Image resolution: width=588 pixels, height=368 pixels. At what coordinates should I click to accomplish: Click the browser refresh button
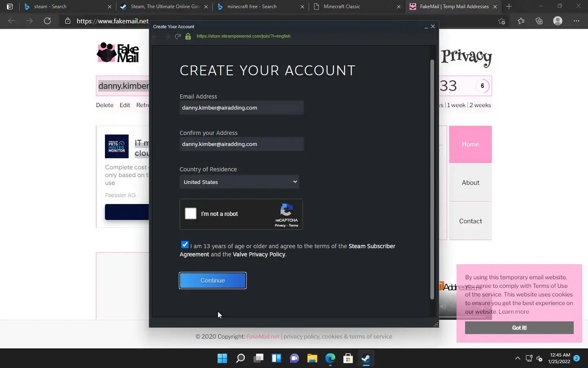47,21
